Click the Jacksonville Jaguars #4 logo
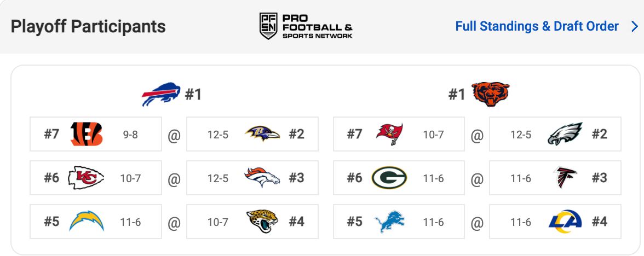This screenshot has height=256, width=644. [x=262, y=222]
